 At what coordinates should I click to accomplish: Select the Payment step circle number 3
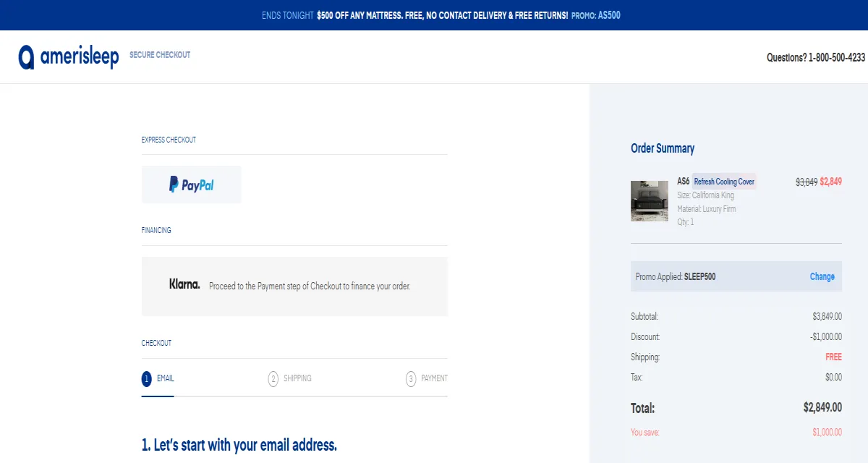(411, 378)
